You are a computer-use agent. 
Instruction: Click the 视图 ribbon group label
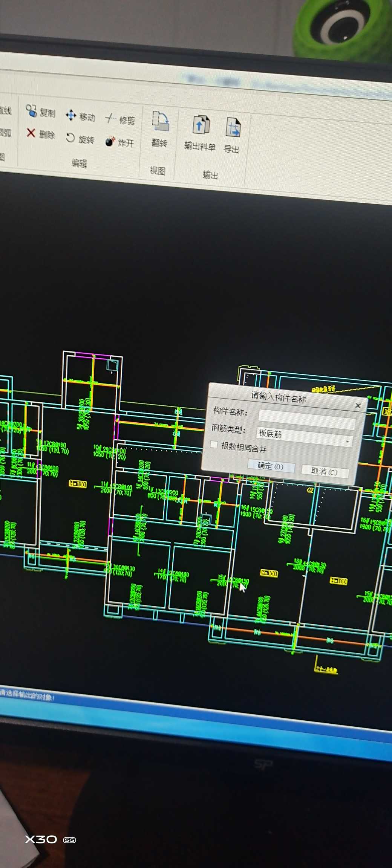click(158, 171)
